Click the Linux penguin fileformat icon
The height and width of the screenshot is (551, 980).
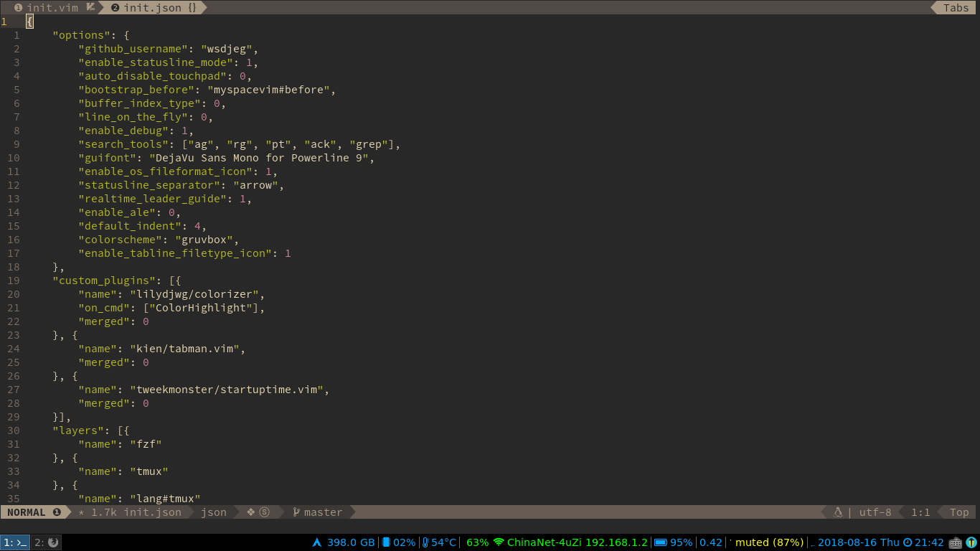coord(838,512)
